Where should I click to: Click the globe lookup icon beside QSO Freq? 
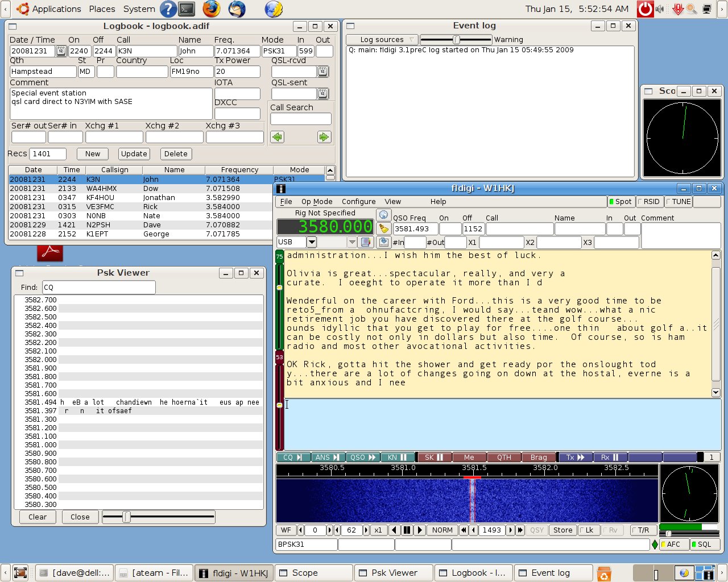(x=384, y=215)
